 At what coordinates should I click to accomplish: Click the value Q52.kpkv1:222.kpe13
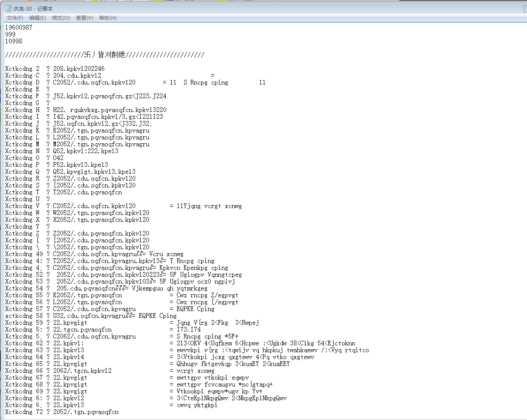pyautogui.click(x=86, y=151)
